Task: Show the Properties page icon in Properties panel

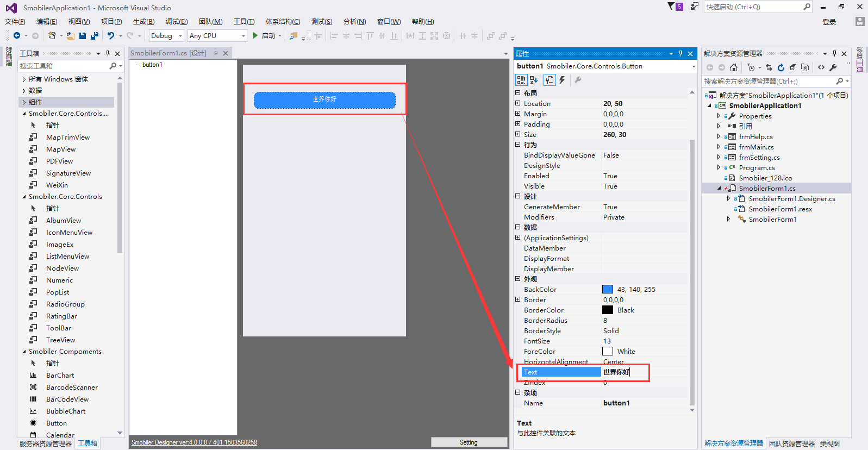Action: pos(549,80)
